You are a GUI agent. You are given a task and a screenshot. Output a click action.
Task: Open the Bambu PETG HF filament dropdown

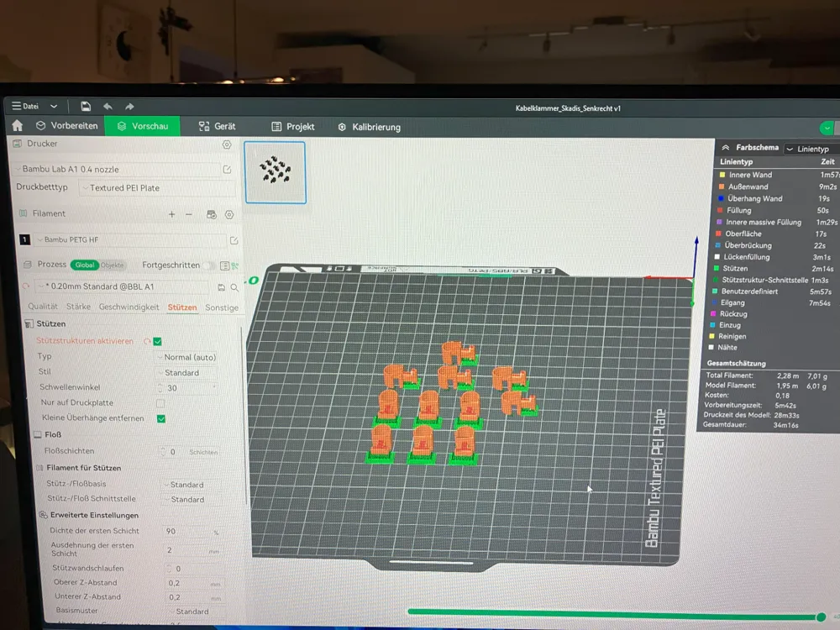point(131,240)
